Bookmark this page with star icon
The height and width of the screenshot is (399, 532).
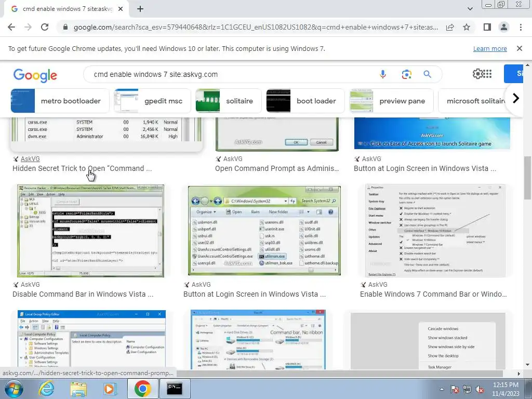(467, 27)
